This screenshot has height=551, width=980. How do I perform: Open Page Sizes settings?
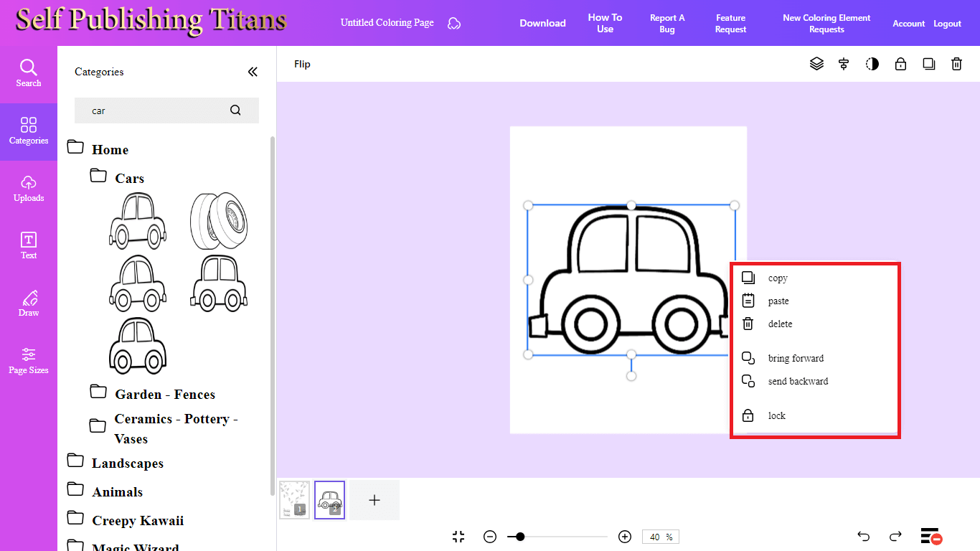tap(29, 361)
